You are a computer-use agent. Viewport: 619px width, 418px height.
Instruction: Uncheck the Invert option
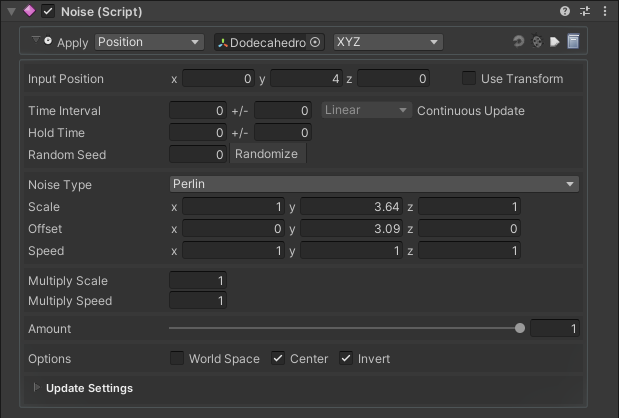tap(346, 358)
